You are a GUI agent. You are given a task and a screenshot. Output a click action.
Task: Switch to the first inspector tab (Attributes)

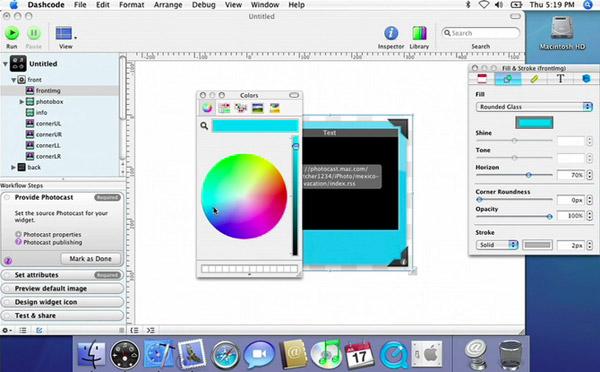tap(482, 79)
